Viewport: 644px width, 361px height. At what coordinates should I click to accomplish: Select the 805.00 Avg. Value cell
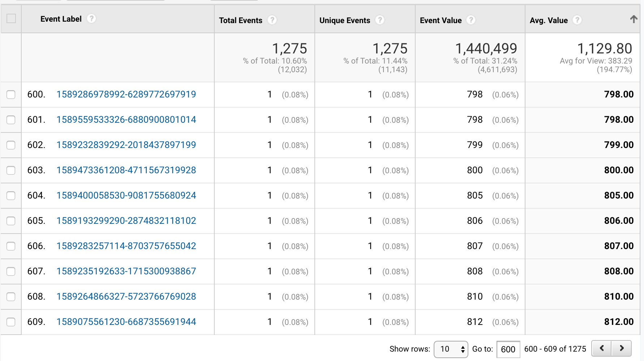[619, 195]
